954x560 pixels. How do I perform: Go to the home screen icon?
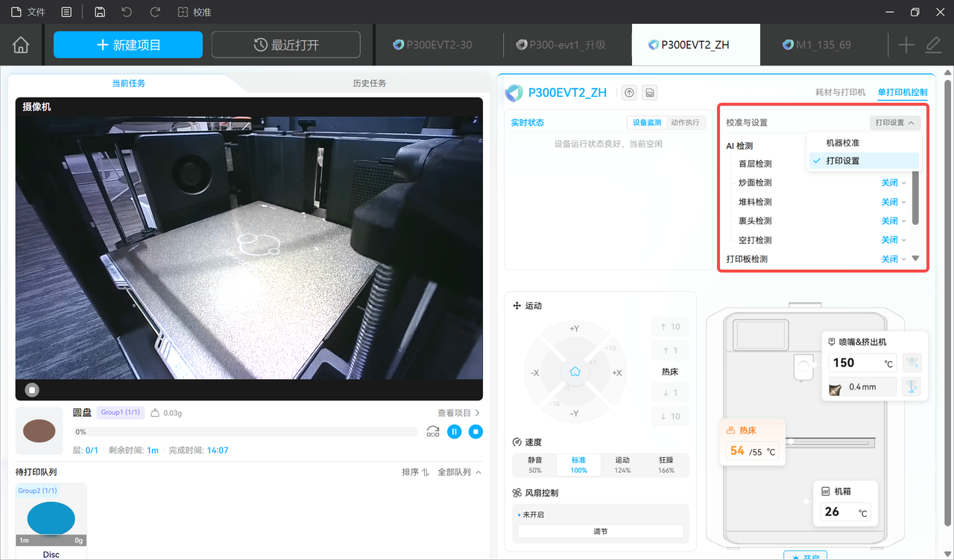pyautogui.click(x=21, y=45)
